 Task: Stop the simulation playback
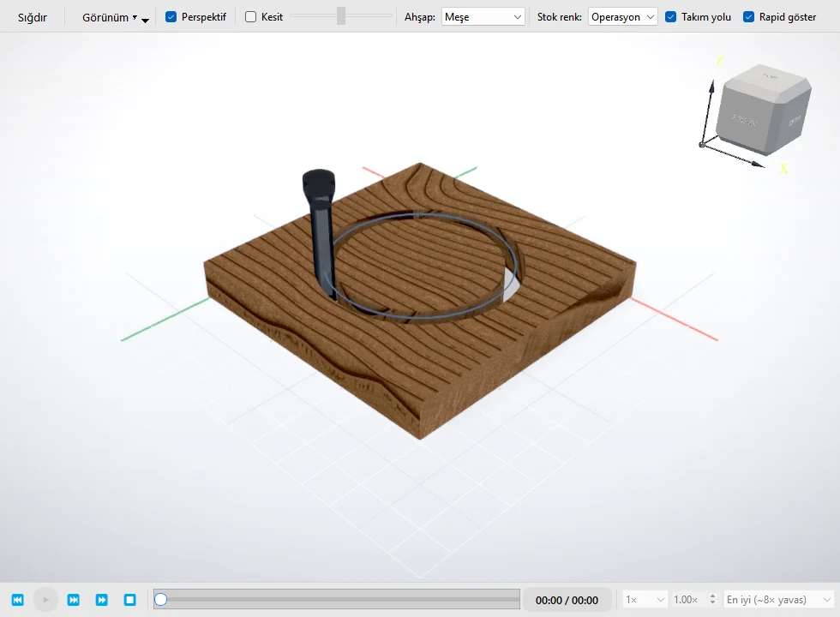[129, 600]
